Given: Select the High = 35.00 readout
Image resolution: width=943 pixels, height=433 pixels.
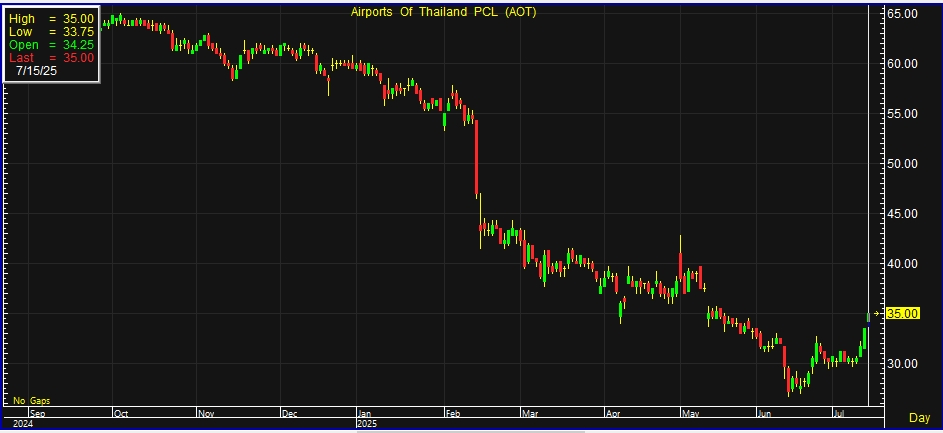Looking at the screenshot, I should click(51, 19).
